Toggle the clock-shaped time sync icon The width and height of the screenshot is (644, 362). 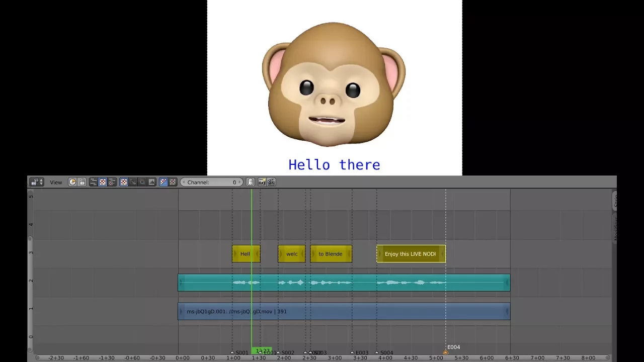click(72, 182)
